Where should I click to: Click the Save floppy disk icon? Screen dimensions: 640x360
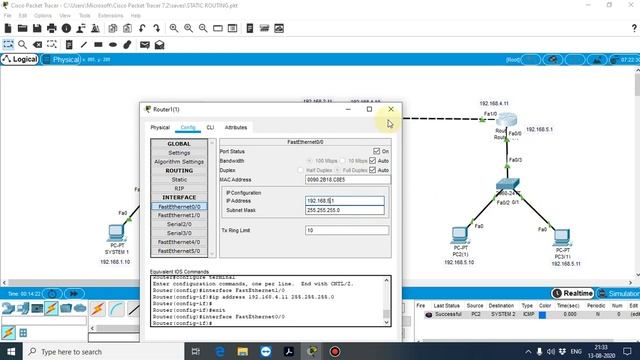pos(37,28)
